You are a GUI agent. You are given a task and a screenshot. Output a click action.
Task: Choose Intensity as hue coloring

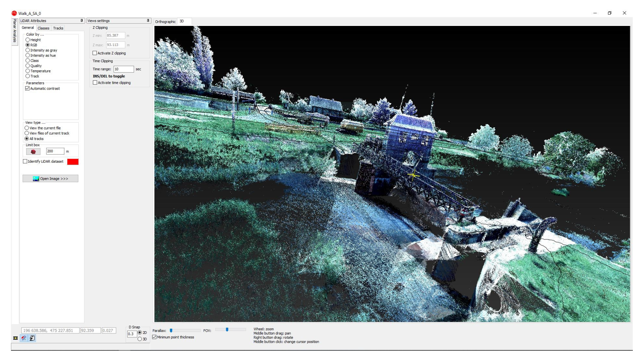[28, 55]
